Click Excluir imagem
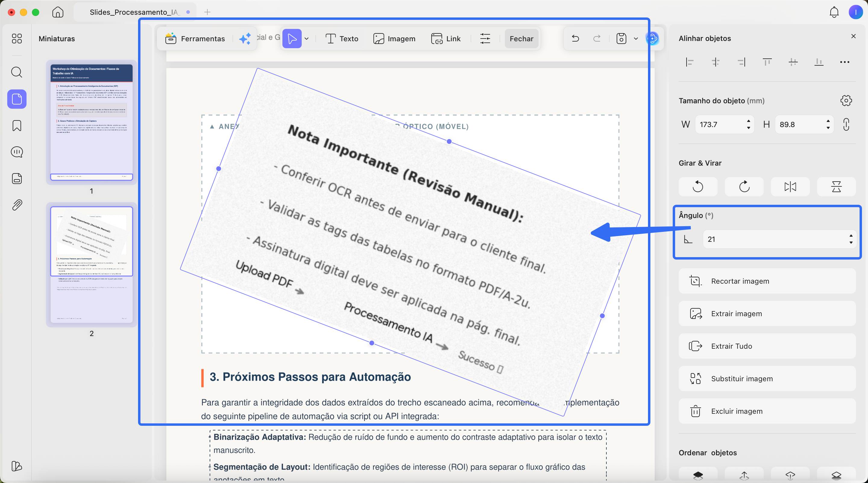 (x=767, y=411)
